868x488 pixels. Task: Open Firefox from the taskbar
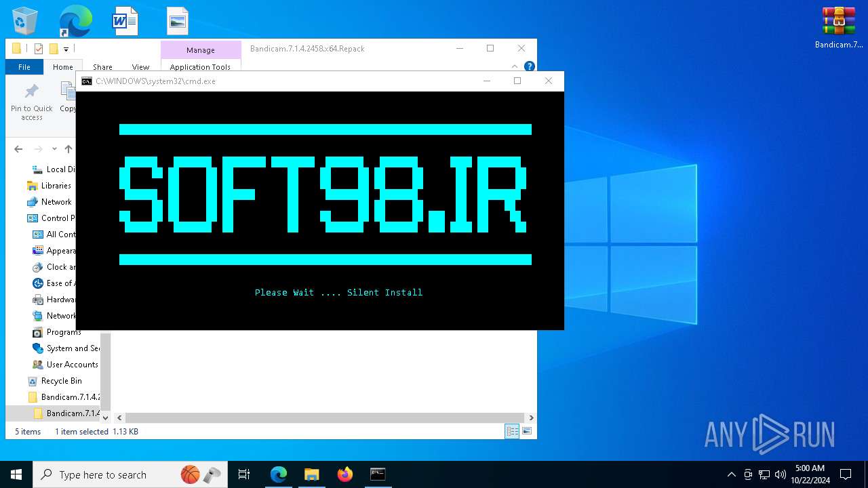tap(344, 474)
